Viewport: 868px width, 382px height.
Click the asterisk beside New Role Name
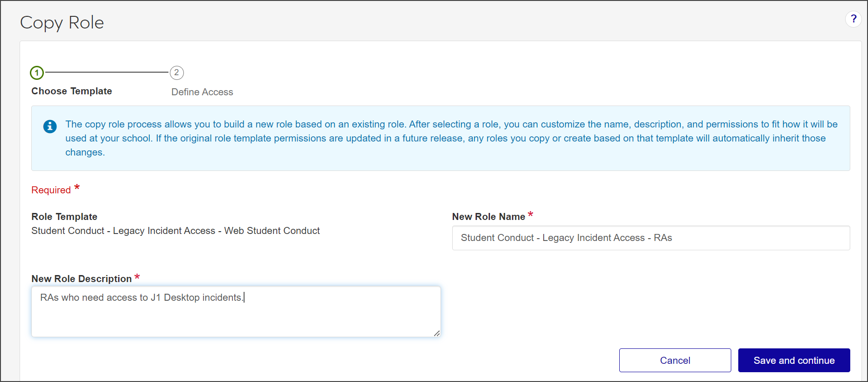point(530,215)
